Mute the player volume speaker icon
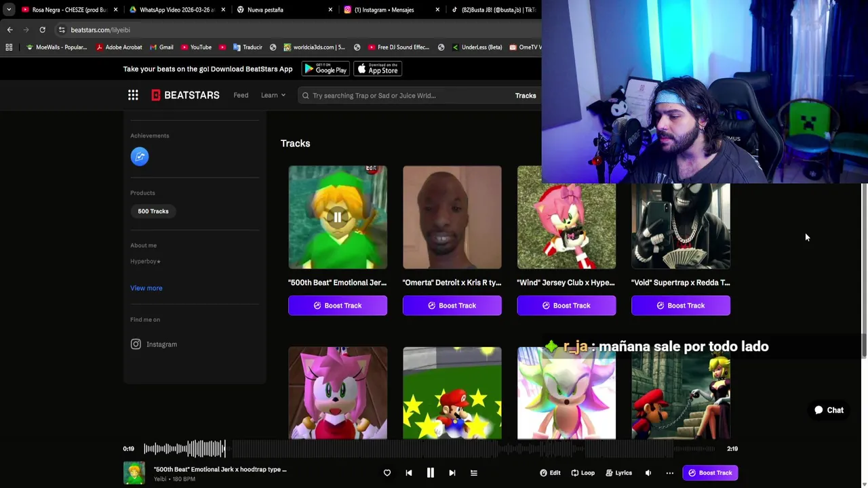The image size is (868, 488). tap(648, 473)
